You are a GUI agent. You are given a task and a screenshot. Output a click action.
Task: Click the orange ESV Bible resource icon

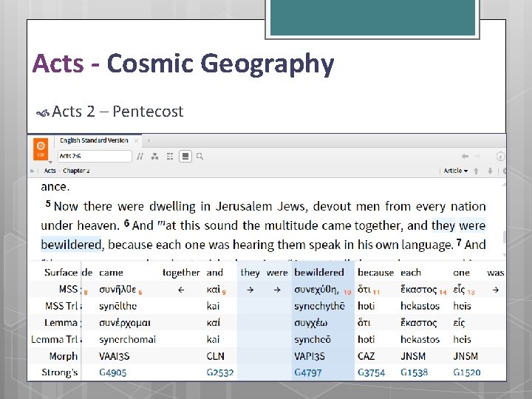point(41,149)
